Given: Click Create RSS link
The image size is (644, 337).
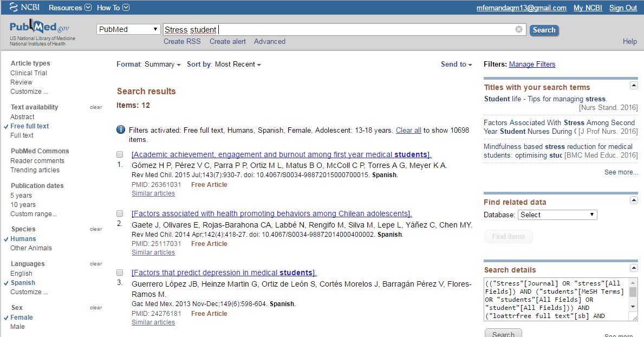Looking at the screenshot, I should 182,42.
